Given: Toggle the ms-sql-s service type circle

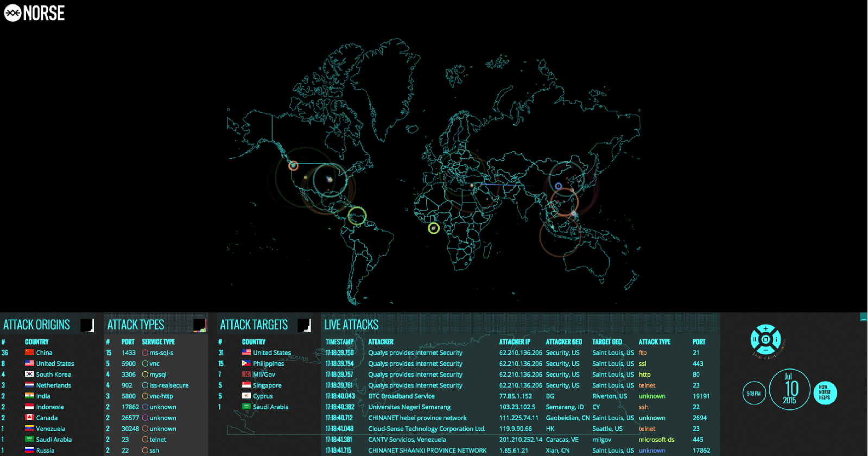Looking at the screenshot, I should pos(145,353).
